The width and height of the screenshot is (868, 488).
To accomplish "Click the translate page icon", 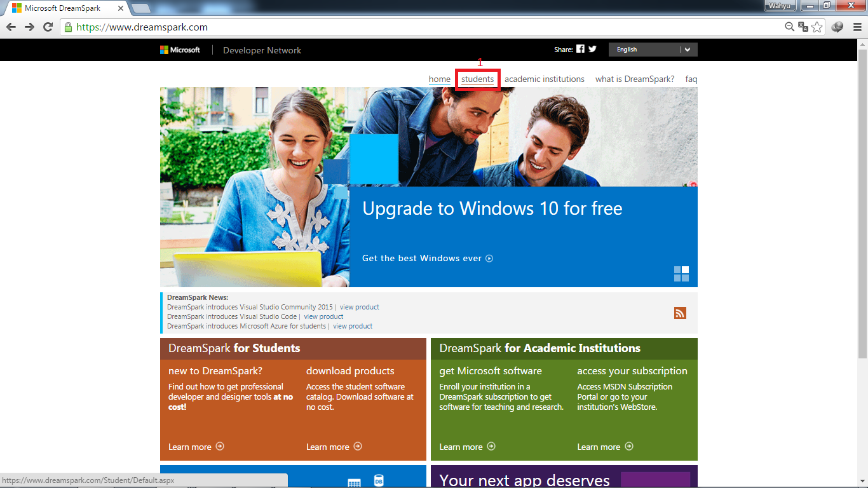I will (x=803, y=27).
